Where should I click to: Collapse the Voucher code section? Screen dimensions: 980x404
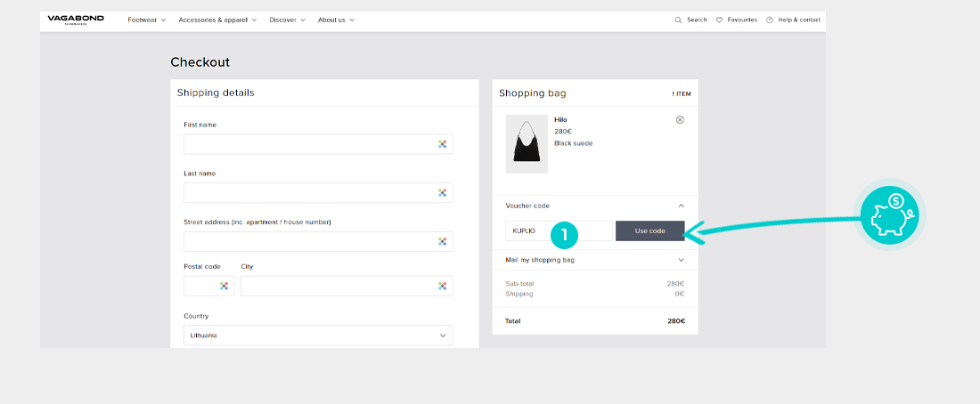(681, 206)
